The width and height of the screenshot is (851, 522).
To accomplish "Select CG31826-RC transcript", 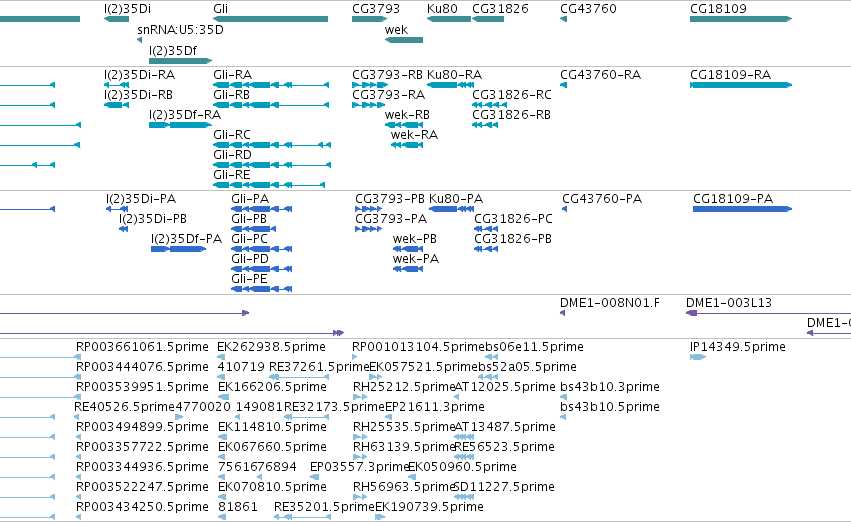I will click(x=512, y=95).
